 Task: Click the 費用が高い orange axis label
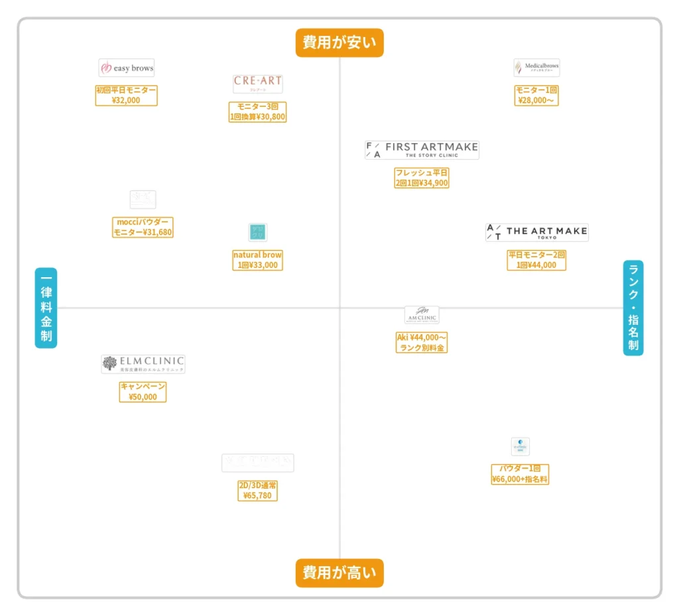coord(339,573)
